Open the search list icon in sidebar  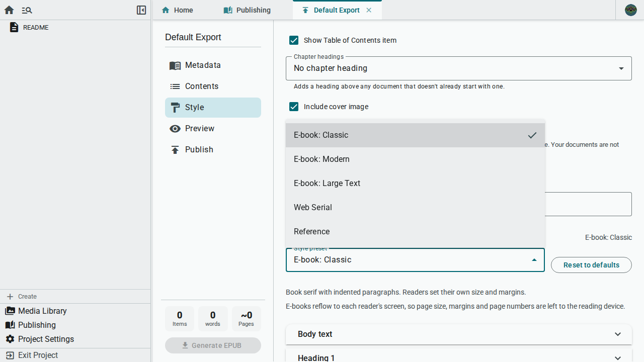click(27, 10)
